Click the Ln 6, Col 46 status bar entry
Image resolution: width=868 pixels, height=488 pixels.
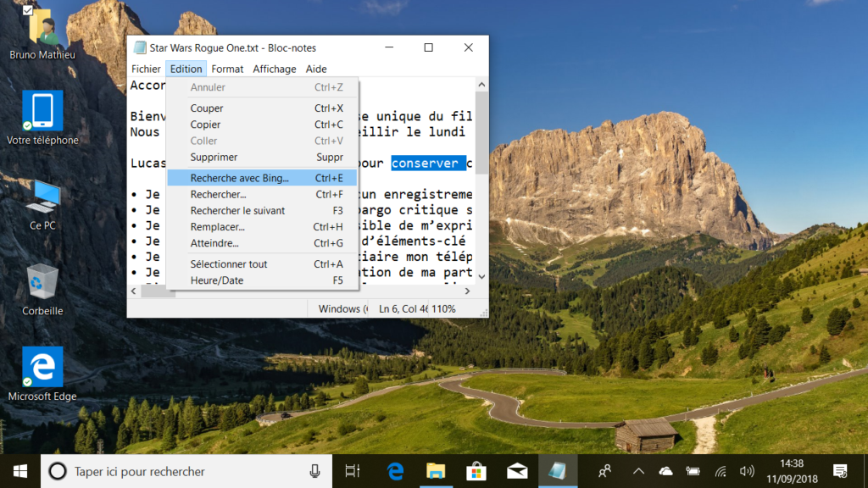coord(403,308)
